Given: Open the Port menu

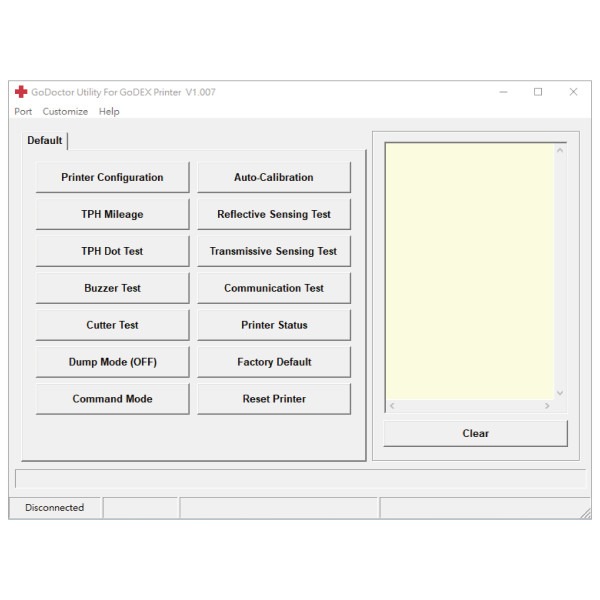Looking at the screenshot, I should (x=23, y=112).
